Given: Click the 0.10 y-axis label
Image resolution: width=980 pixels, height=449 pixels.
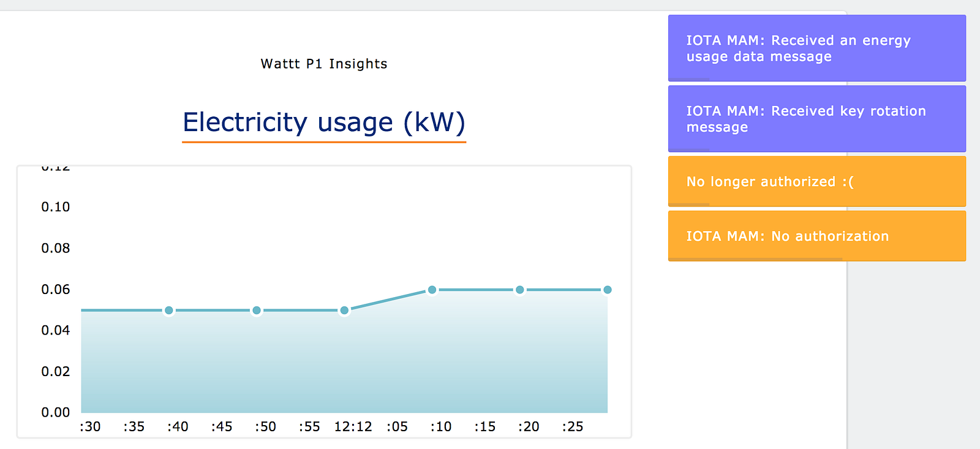Looking at the screenshot, I should [x=56, y=207].
